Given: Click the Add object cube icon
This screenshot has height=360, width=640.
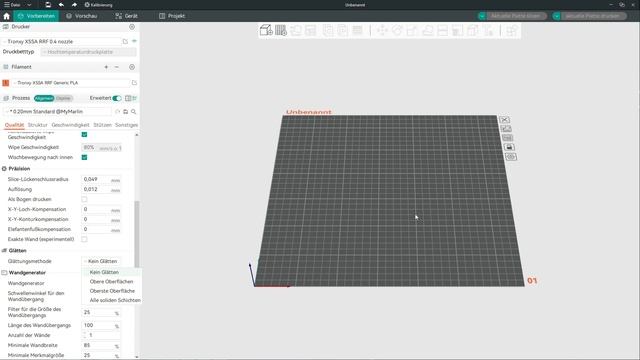Looking at the screenshot, I should (x=266, y=30).
